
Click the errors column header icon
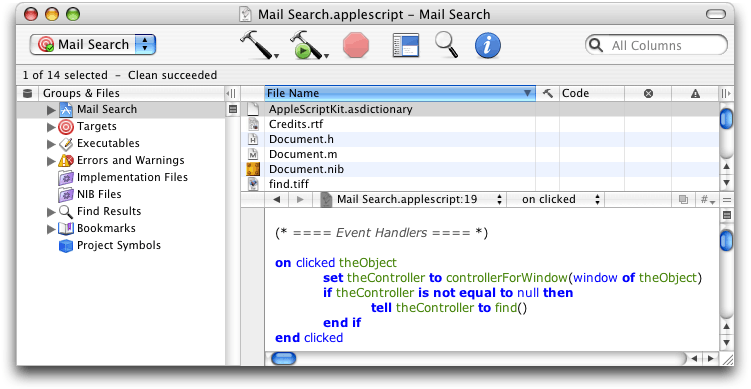pyautogui.click(x=648, y=93)
